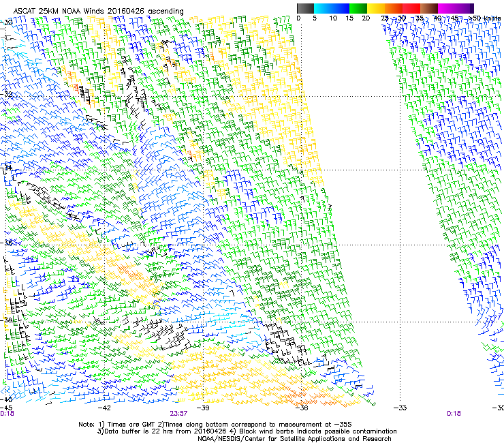
Task: Click the '>50 knots' legend label
Action: 485,18
